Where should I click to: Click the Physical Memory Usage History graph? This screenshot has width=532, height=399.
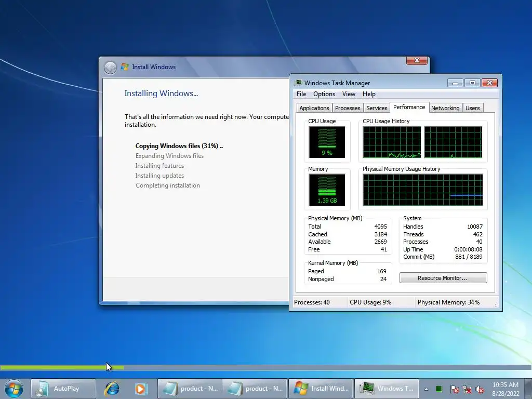[423, 190]
